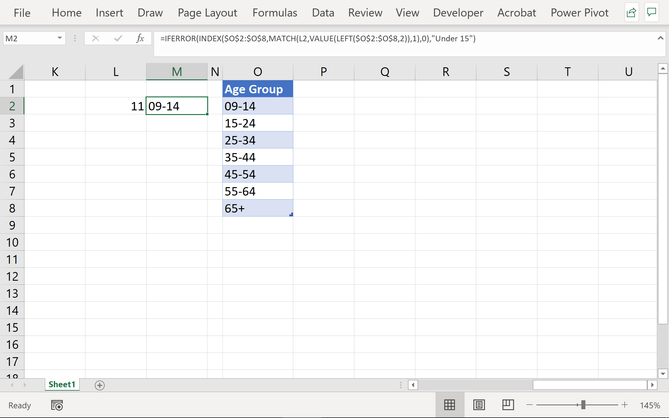
Task: Select cell M2 showing 09-14
Action: (x=177, y=106)
